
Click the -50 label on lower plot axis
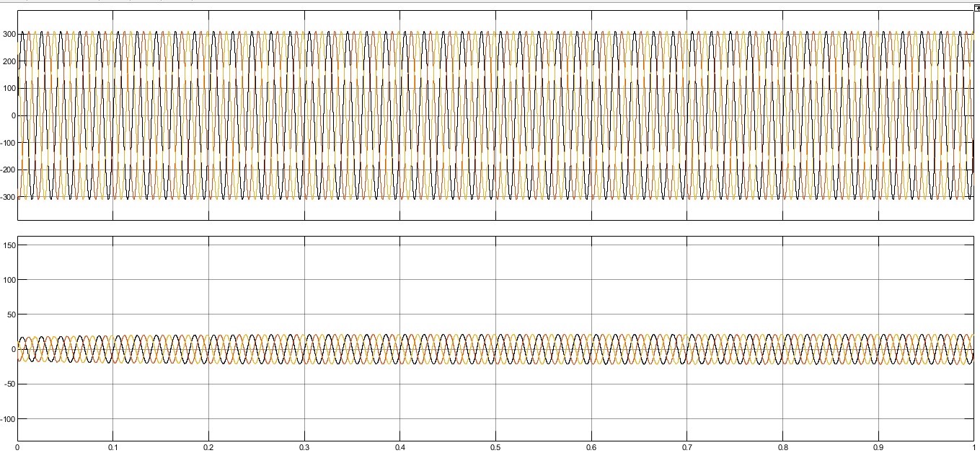pos(9,384)
